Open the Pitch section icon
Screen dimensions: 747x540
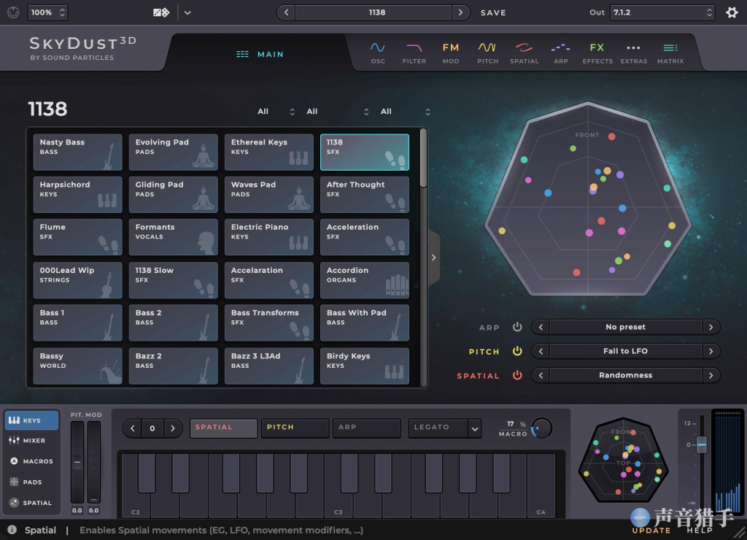click(487, 52)
